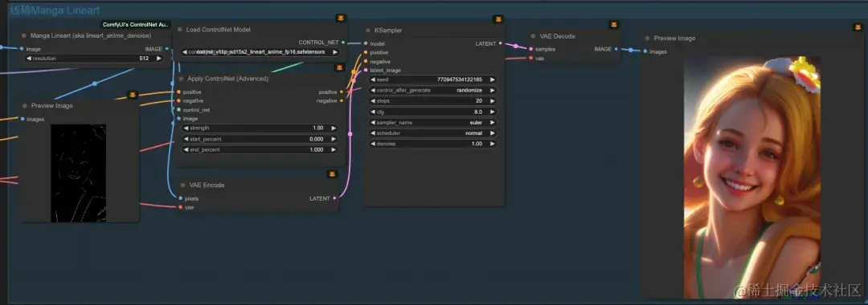Click fox badge above VAE Decode node
The image size is (868, 305).
[x=614, y=25]
